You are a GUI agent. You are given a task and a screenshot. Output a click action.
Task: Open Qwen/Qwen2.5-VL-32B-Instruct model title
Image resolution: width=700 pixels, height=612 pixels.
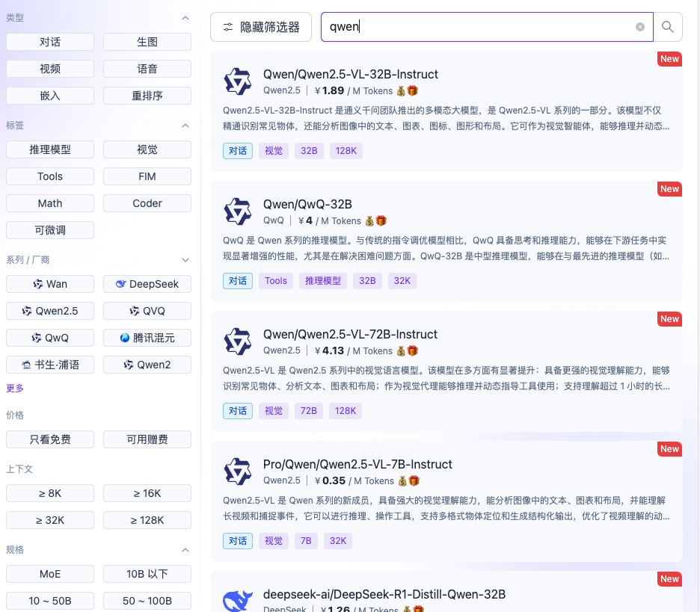(x=351, y=74)
